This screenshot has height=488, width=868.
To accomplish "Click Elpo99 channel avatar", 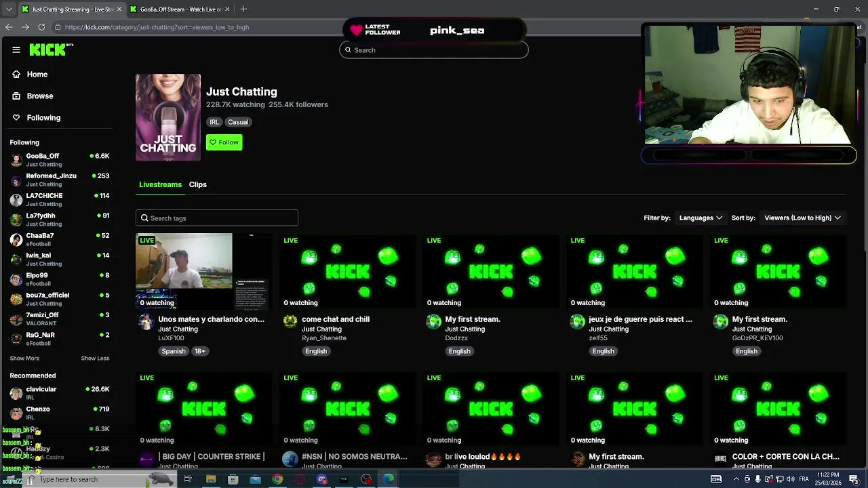I will click(16, 279).
